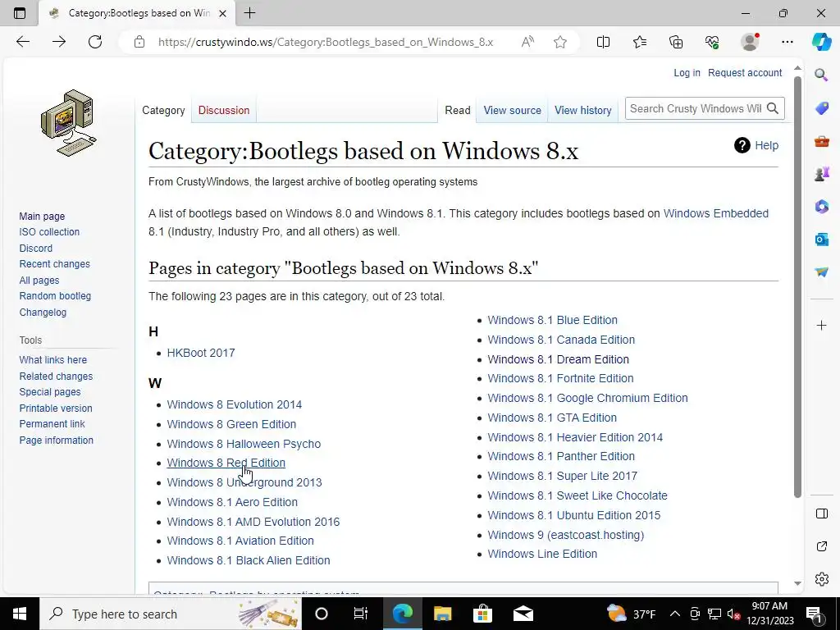Open the HKBoot 2017 page
This screenshot has height=630, width=840.
coord(201,353)
